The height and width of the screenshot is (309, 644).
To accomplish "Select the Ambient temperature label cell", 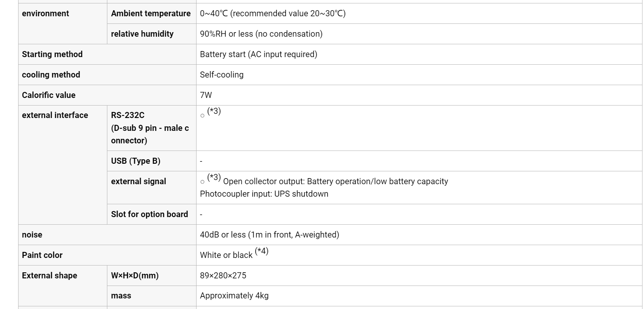I will 152,14.
